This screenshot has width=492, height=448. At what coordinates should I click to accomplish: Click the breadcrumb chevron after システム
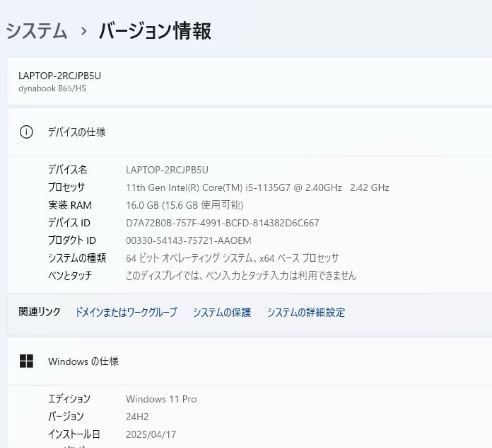tap(84, 31)
